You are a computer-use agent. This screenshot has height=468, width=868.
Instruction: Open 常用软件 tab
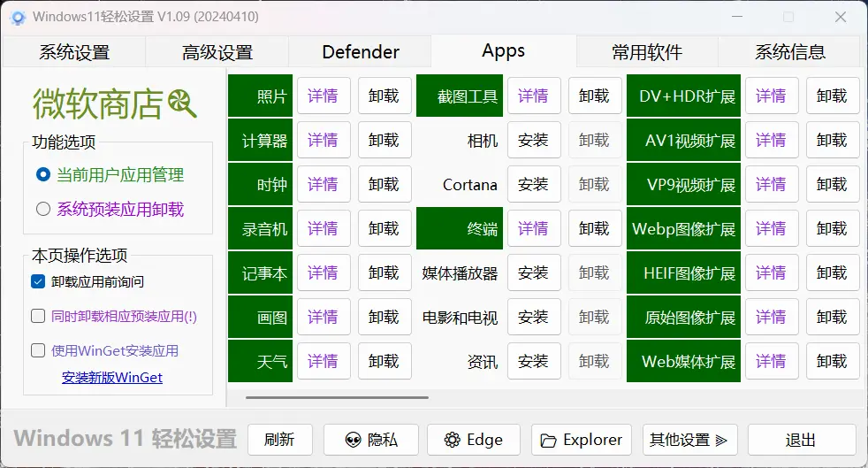[x=646, y=52]
